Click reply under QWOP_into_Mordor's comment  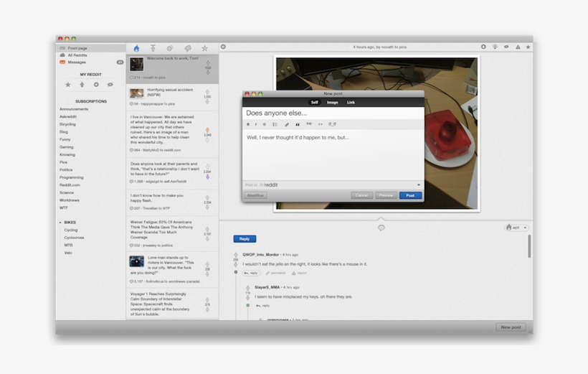point(251,273)
